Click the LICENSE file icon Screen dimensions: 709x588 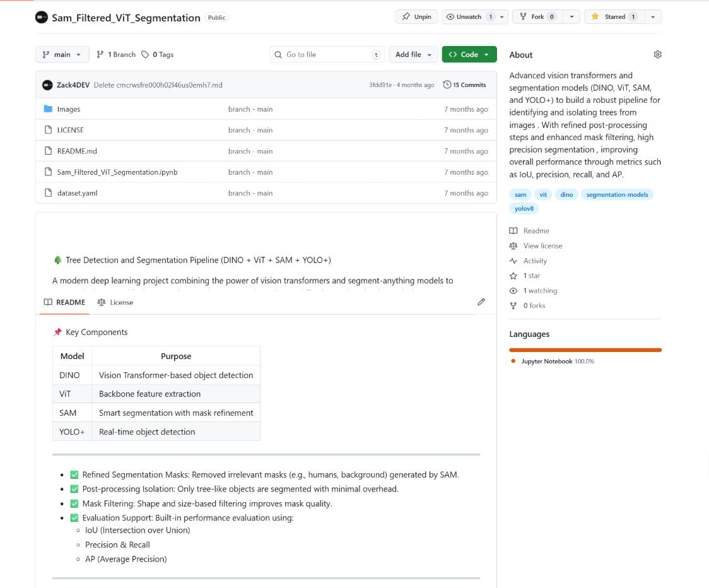(49, 130)
